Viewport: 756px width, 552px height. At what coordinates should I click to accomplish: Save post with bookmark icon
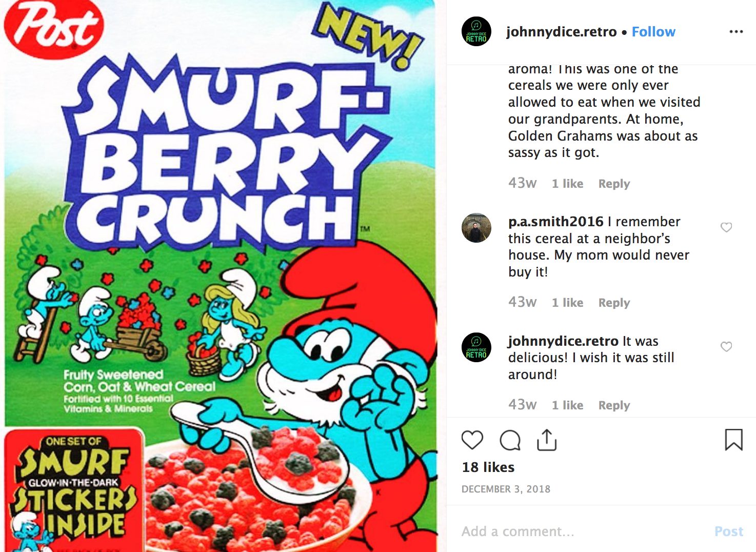[x=733, y=440]
